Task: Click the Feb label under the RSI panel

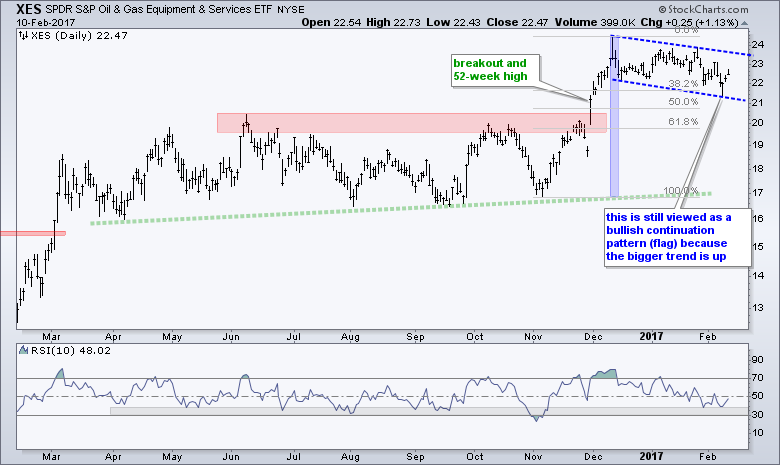Action: tap(707, 457)
